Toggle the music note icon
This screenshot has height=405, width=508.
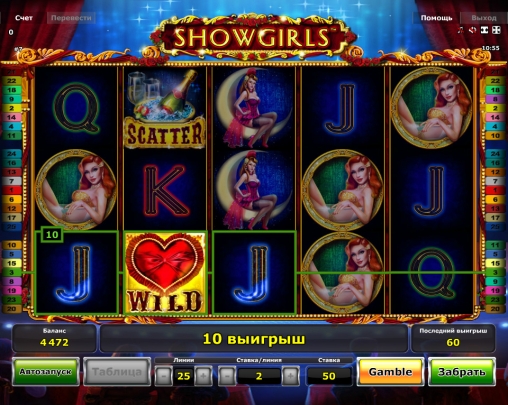[461, 30]
